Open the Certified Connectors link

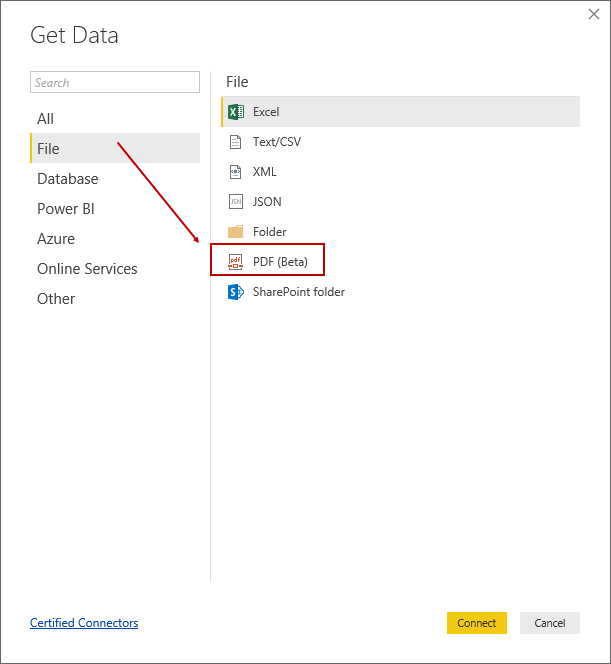(x=84, y=623)
